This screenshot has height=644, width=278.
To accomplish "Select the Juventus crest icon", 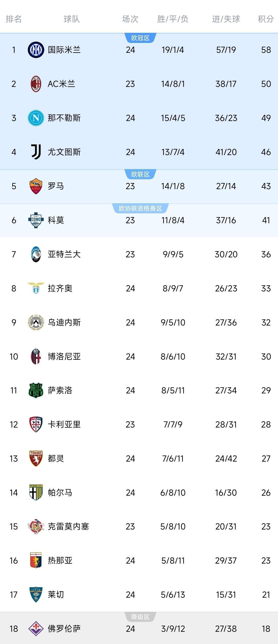I will pyautogui.click(x=36, y=152).
